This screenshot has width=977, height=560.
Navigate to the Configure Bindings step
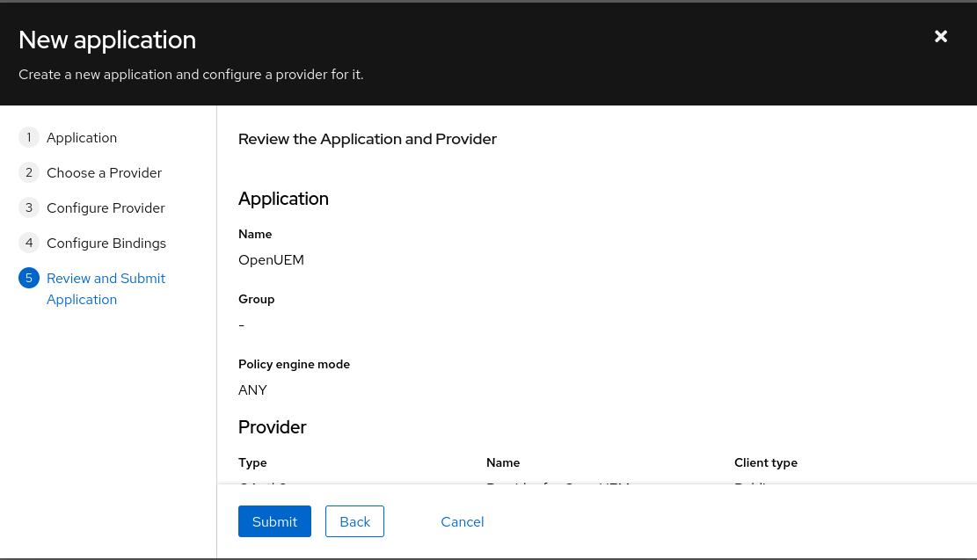[x=106, y=244]
